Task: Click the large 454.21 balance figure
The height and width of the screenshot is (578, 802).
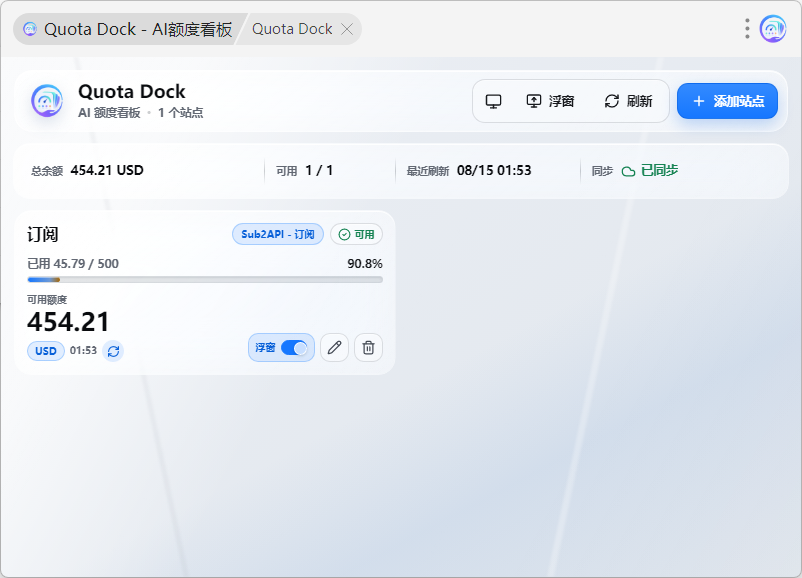Action: (68, 322)
